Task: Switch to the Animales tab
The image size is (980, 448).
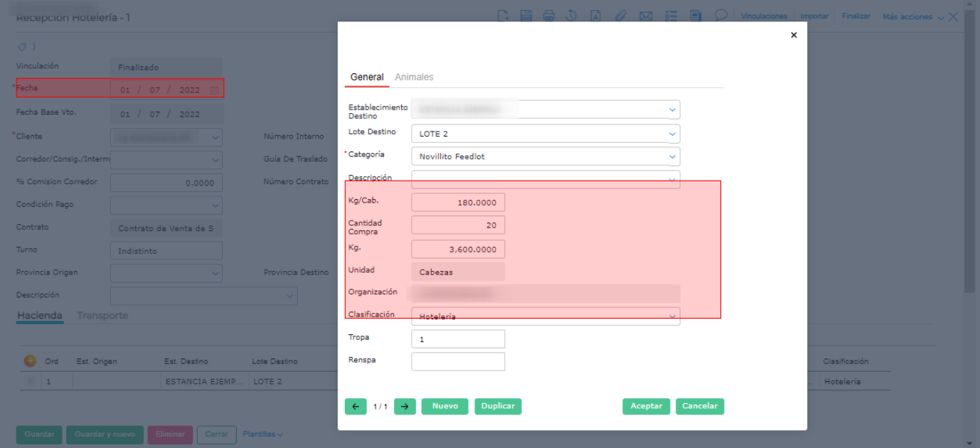Action: [x=414, y=77]
